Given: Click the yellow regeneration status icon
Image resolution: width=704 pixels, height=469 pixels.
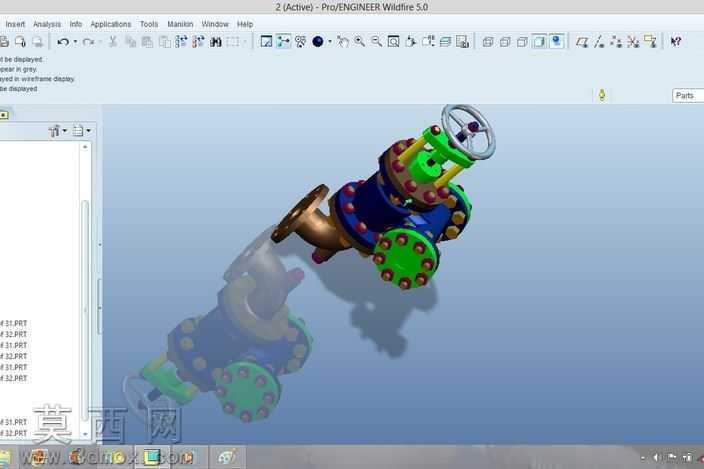Looking at the screenshot, I should tap(602, 95).
